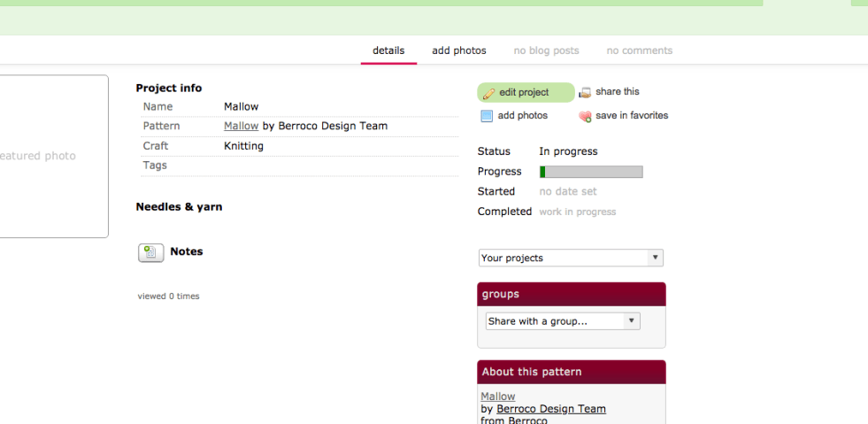Click Mallow link under About this pattern
The height and width of the screenshot is (424, 868).
coord(498,397)
